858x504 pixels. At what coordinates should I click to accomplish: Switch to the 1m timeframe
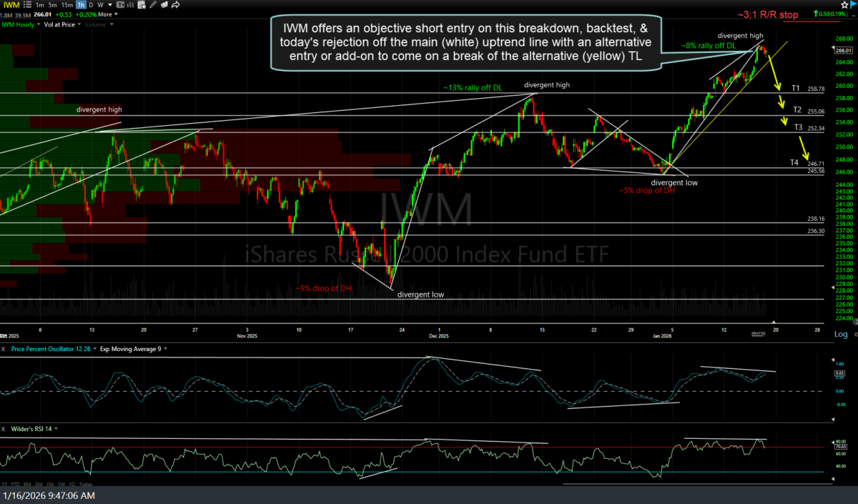tap(41, 6)
